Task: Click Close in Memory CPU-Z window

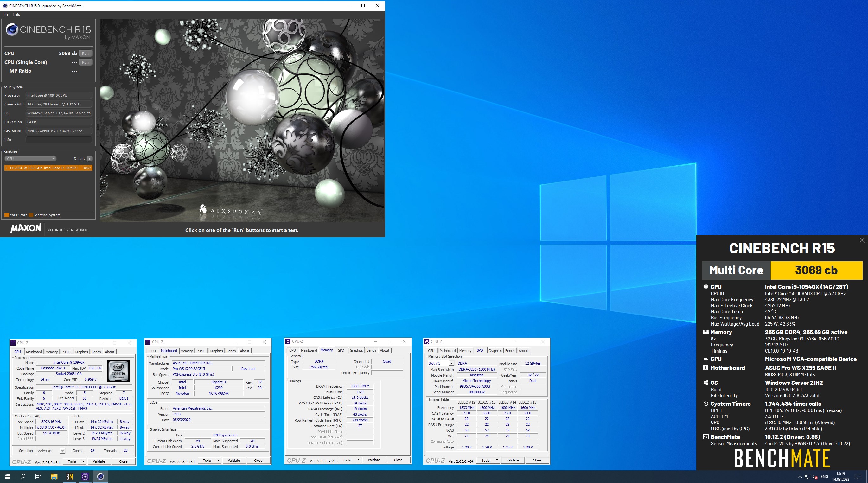Action: (x=398, y=460)
